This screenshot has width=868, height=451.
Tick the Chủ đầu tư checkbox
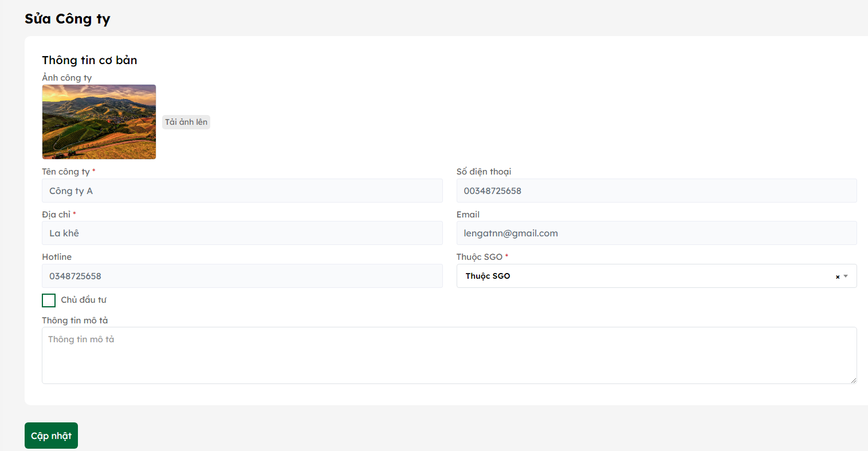pos(49,300)
